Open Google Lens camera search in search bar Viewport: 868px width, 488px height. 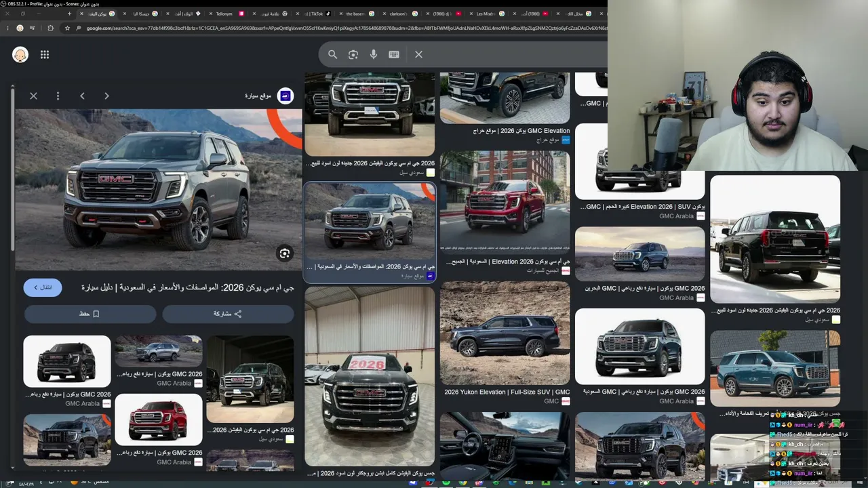coord(353,54)
